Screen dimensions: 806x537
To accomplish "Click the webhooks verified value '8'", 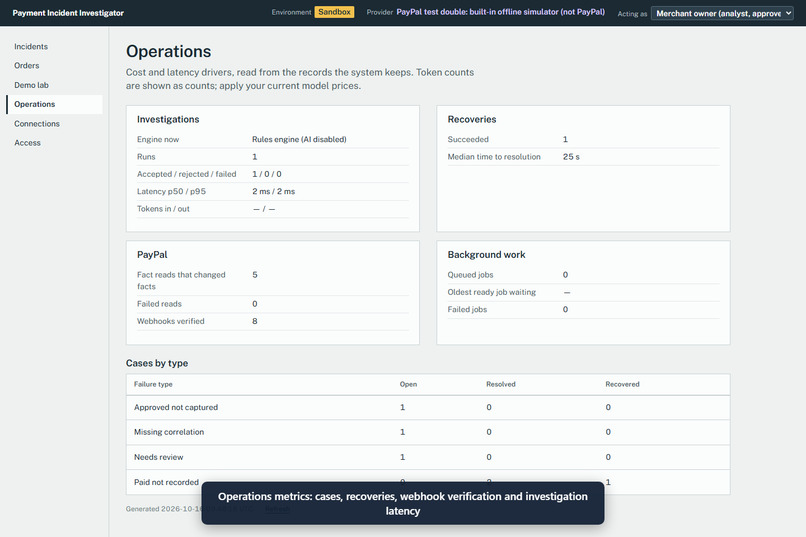I will point(254,321).
